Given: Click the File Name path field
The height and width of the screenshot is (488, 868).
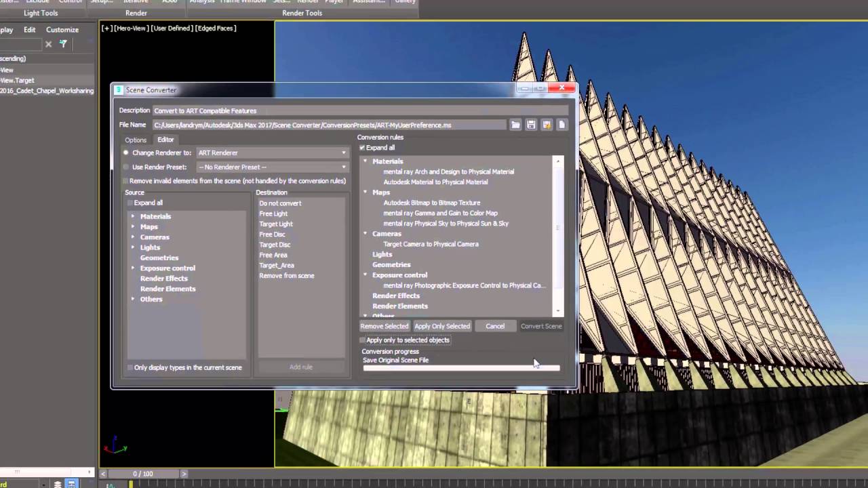Looking at the screenshot, I should click(x=330, y=125).
